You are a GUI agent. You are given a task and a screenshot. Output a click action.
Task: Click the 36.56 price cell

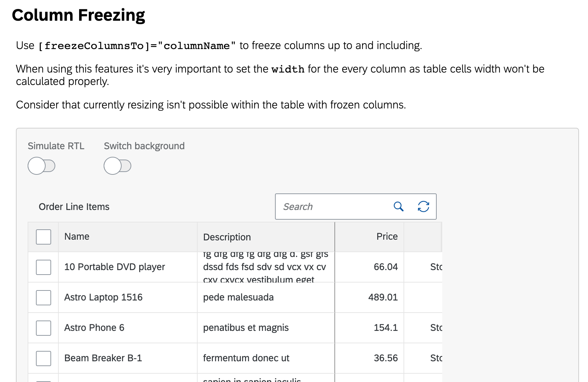coord(369,358)
